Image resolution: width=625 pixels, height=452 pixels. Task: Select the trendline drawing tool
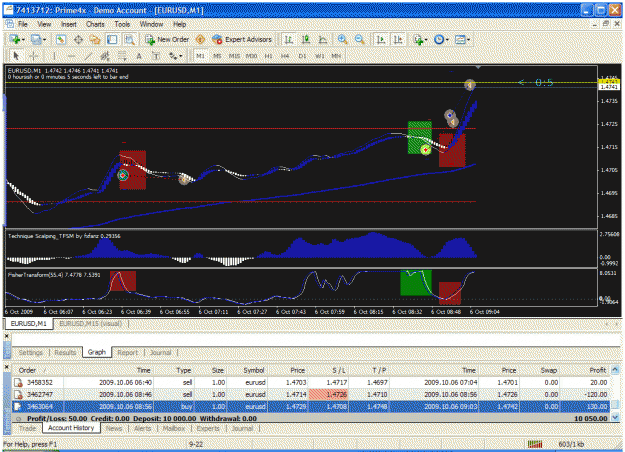tap(88, 56)
